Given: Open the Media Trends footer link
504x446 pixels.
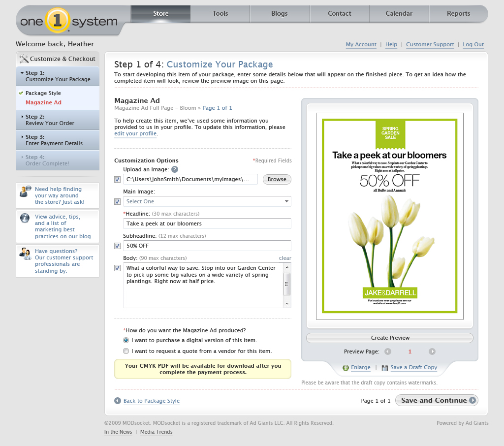Looking at the screenshot, I should point(156,432).
